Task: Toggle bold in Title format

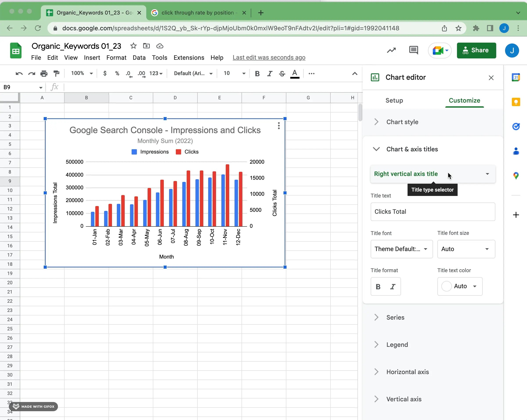Action: coord(378,286)
